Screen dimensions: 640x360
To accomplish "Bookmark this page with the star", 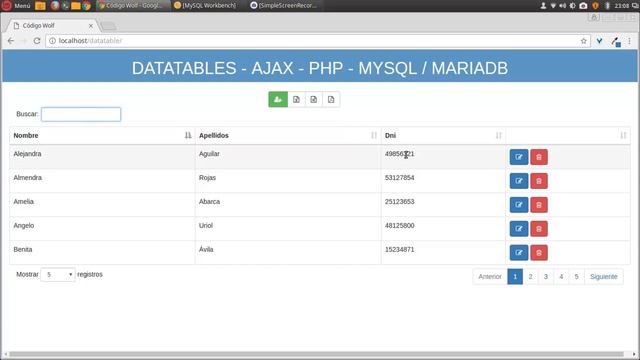I will tap(584, 41).
